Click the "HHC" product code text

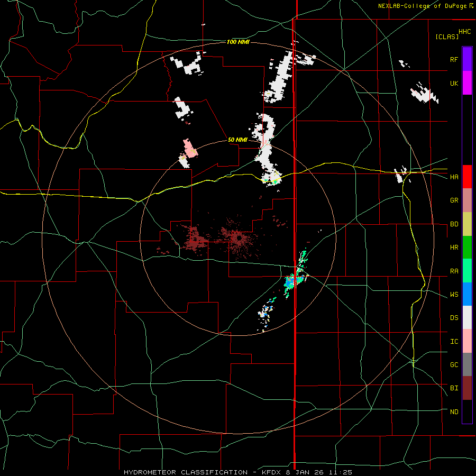pos(464,32)
